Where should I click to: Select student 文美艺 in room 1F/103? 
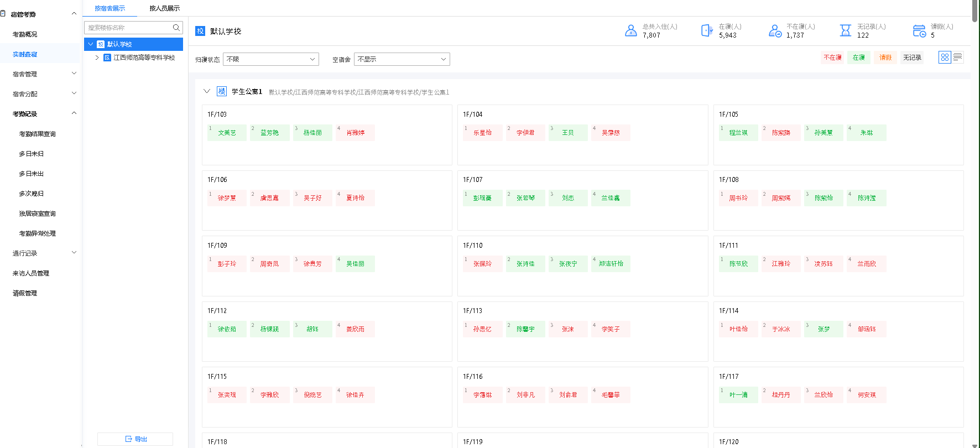[x=227, y=133]
